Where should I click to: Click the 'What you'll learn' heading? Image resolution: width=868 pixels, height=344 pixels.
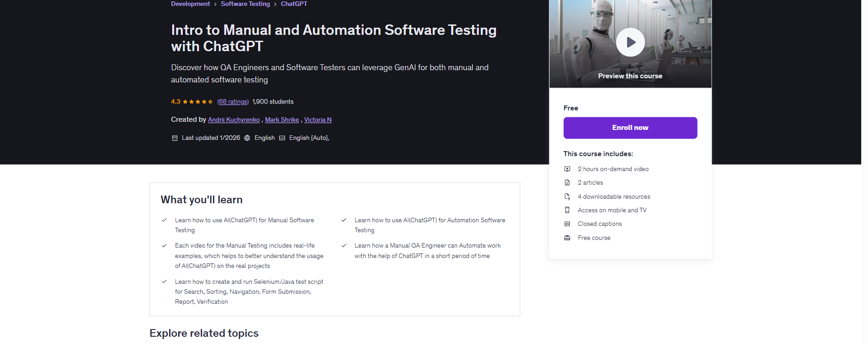[202, 200]
